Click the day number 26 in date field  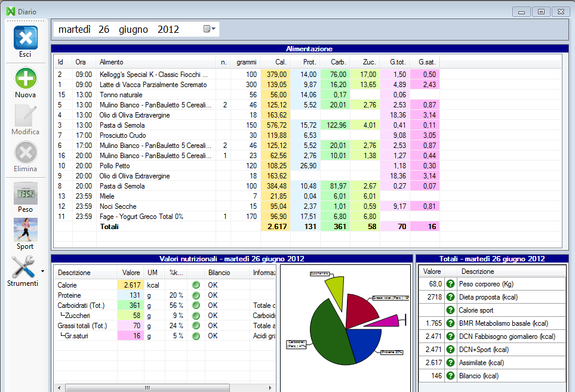(x=104, y=29)
